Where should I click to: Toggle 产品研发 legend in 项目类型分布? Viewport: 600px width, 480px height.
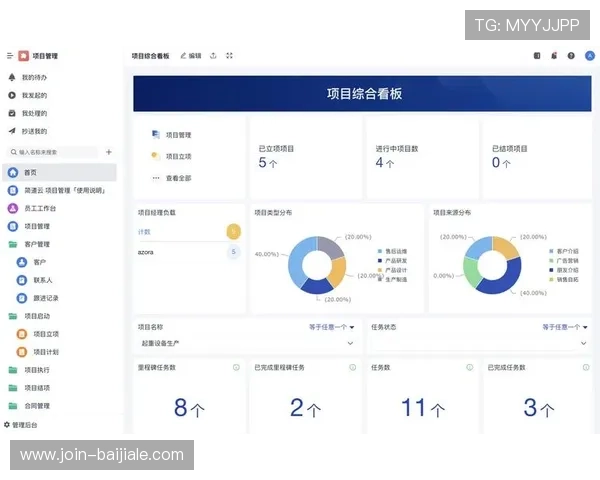392,261
